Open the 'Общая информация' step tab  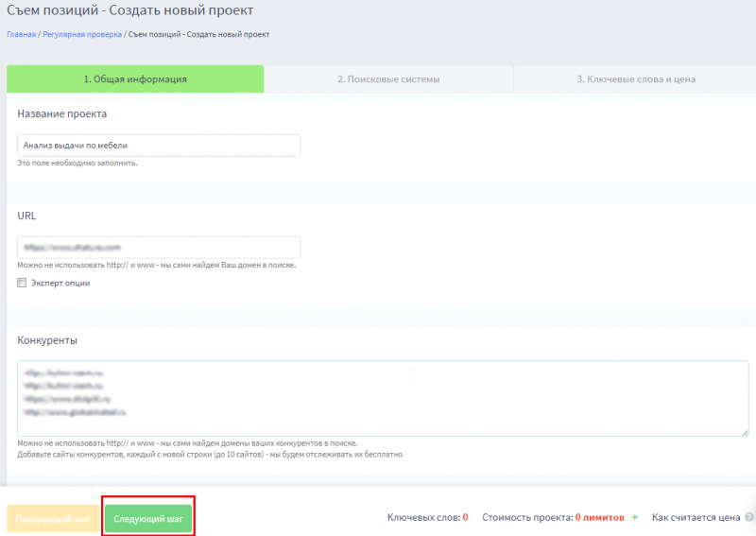[135, 79]
